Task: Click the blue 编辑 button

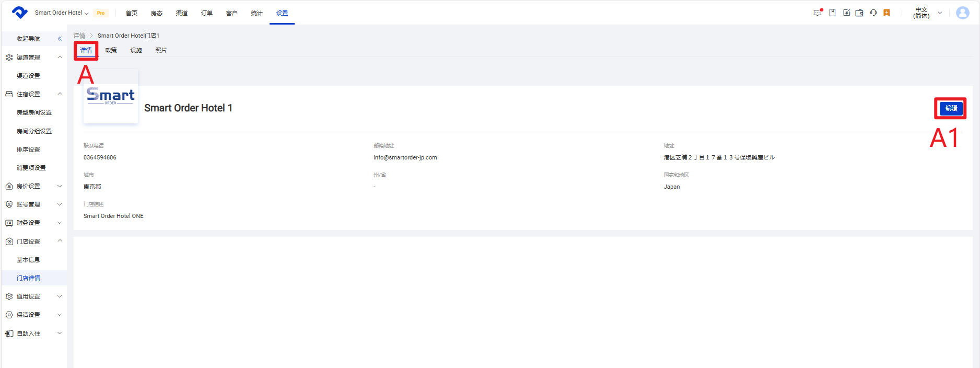Action: coord(951,108)
